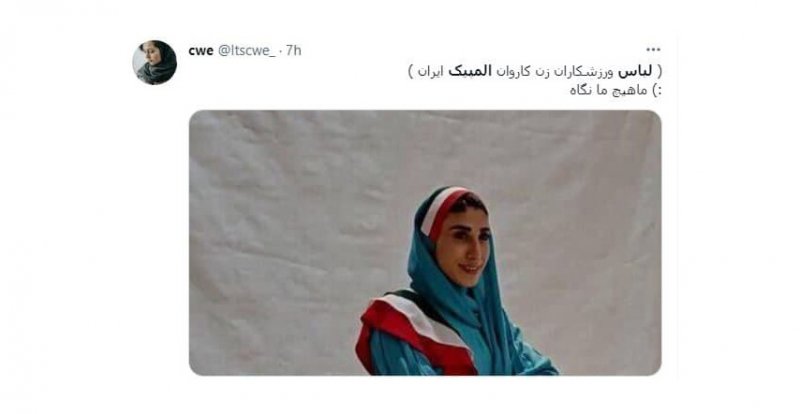Open the tweet's three-dot more options menu
The height and width of the screenshot is (414, 800).
pos(653,50)
